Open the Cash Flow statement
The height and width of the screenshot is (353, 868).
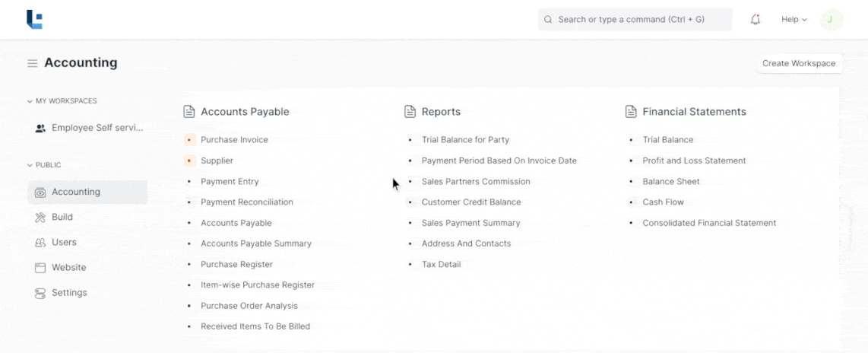click(x=663, y=202)
